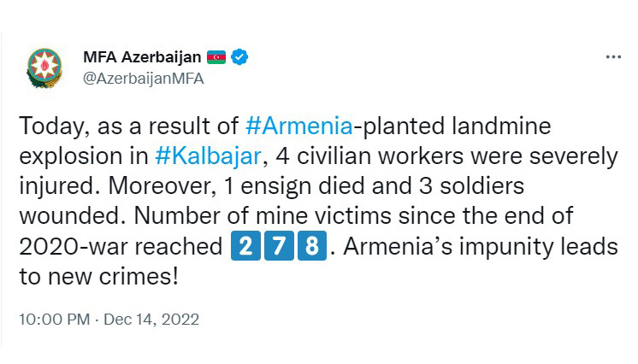Click the word "landmine" in the tweet

[501, 126]
